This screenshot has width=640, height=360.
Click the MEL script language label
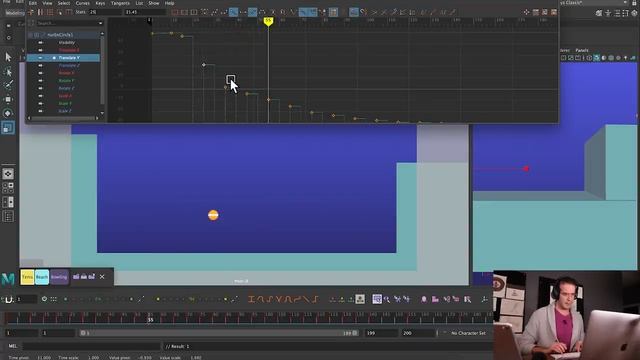tap(13, 346)
